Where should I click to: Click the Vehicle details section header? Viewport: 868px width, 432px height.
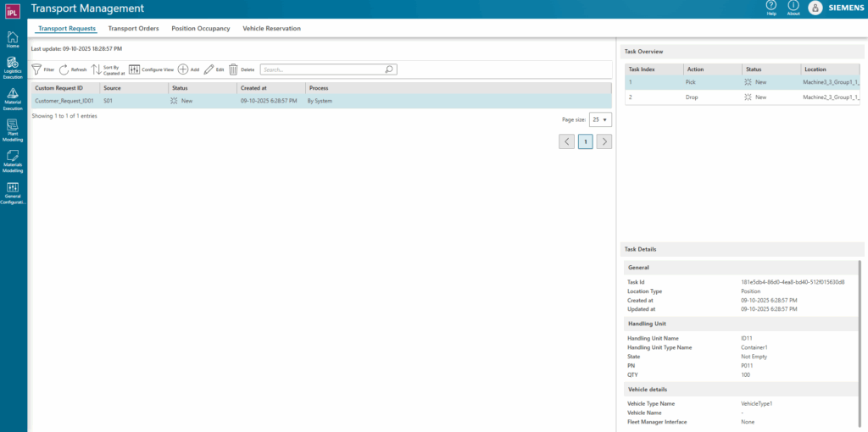[x=741, y=389]
